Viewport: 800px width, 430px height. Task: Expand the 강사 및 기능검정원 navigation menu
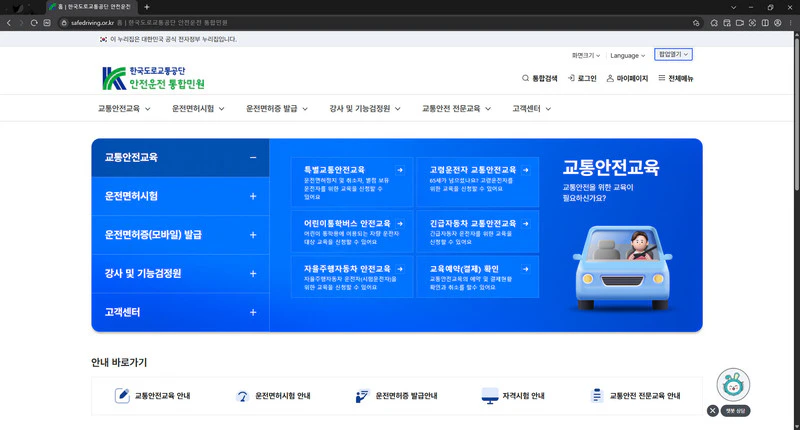pos(365,109)
